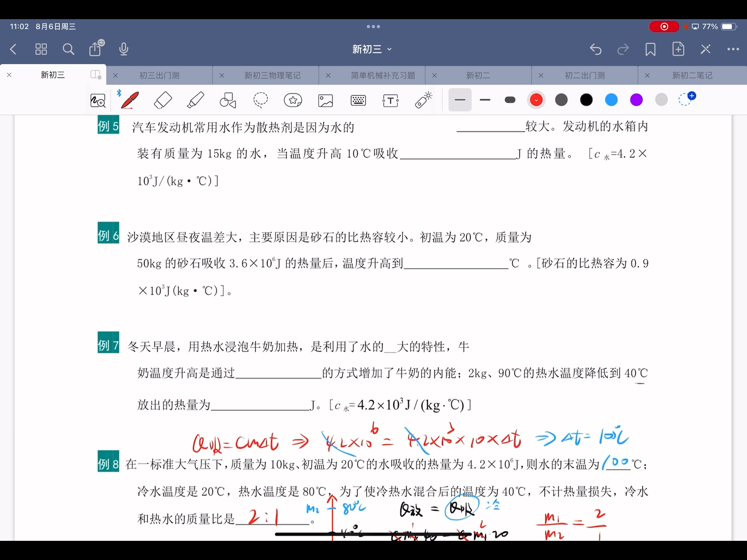Insert an image with picture tool
Image resolution: width=747 pixels, height=560 pixels.
[x=326, y=101]
